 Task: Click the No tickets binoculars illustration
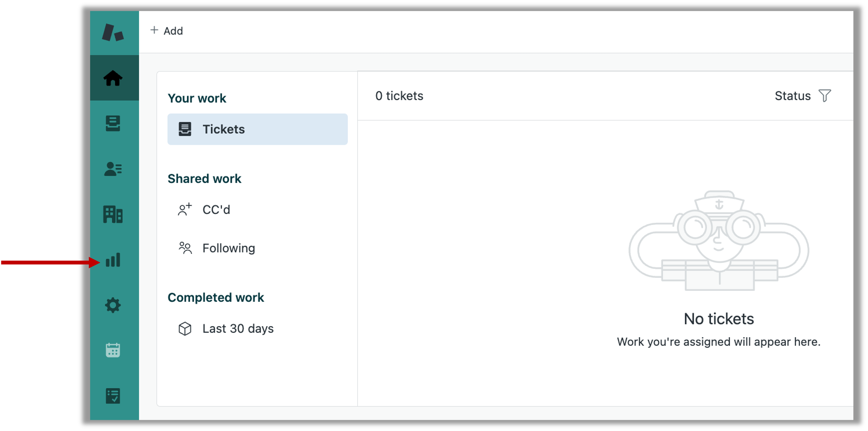718,240
